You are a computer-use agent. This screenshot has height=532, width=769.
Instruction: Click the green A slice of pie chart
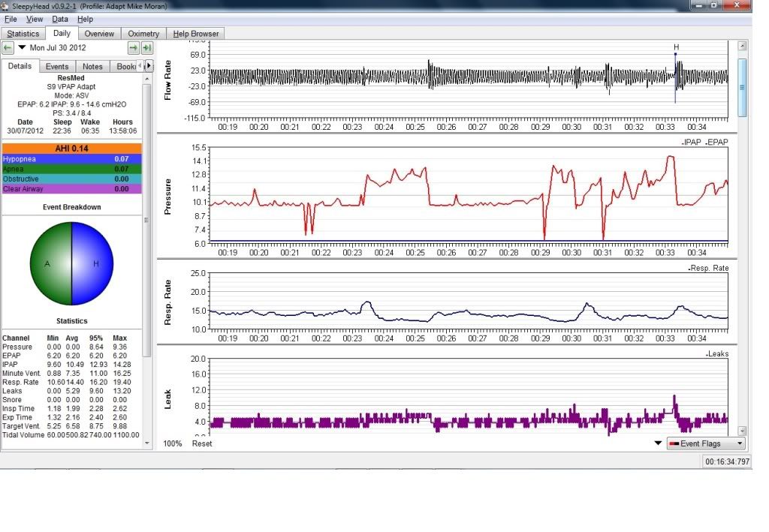point(50,263)
